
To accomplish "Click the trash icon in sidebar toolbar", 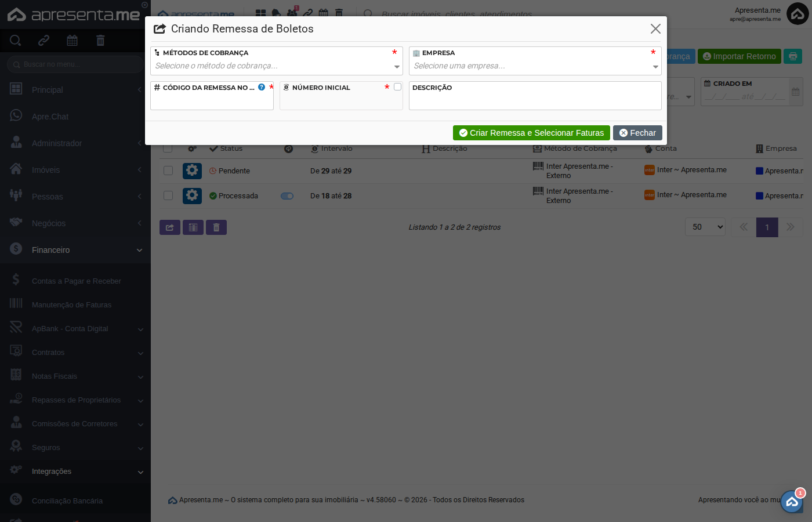I will click(x=100, y=41).
